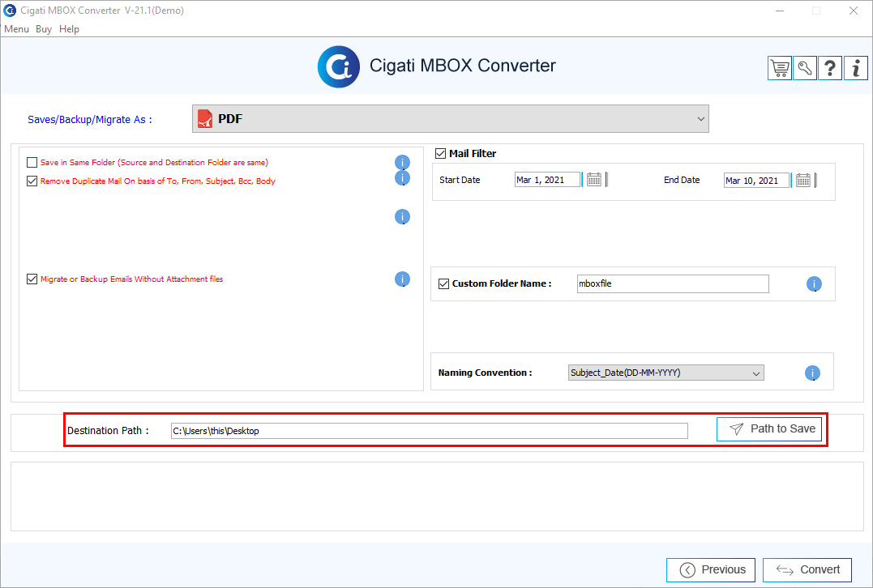Expand the Saves/Backup/Migrate As PDF dropdown
Image resolution: width=873 pixels, height=588 pixels.
[451, 118]
